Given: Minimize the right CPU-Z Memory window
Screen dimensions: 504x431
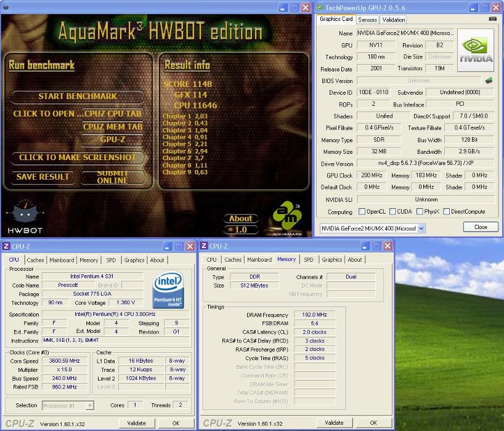Looking at the screenshot, I should point(365,246).
